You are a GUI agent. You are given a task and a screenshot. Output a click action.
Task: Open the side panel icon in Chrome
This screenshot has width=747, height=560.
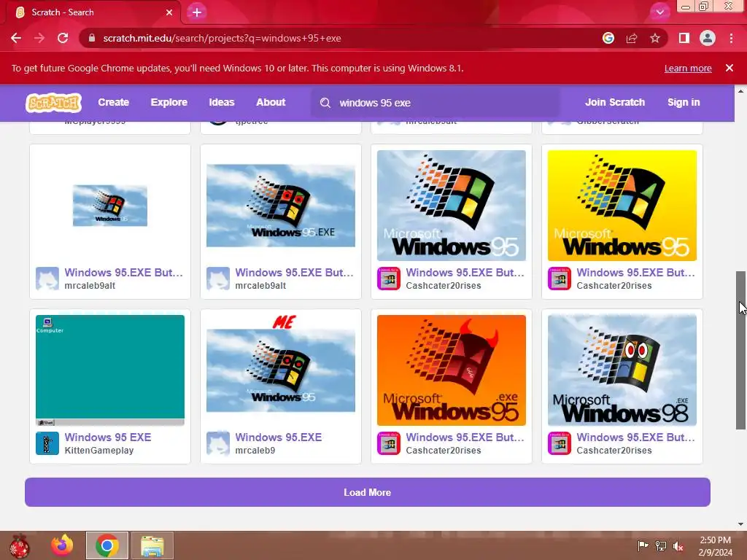684,38
